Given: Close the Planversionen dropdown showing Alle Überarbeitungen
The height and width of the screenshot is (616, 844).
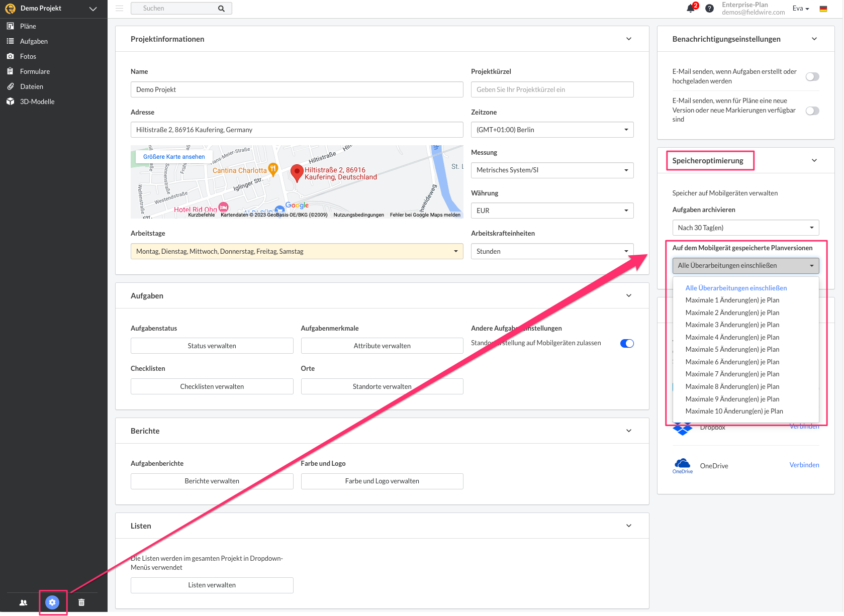Looking at the screenshot, I should (x=745, y=265).
